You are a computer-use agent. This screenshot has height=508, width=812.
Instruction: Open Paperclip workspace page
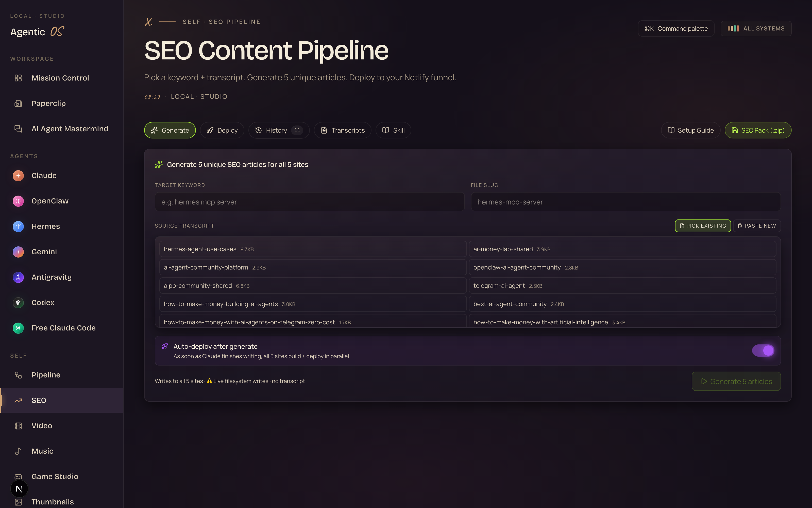coord(62,103)
